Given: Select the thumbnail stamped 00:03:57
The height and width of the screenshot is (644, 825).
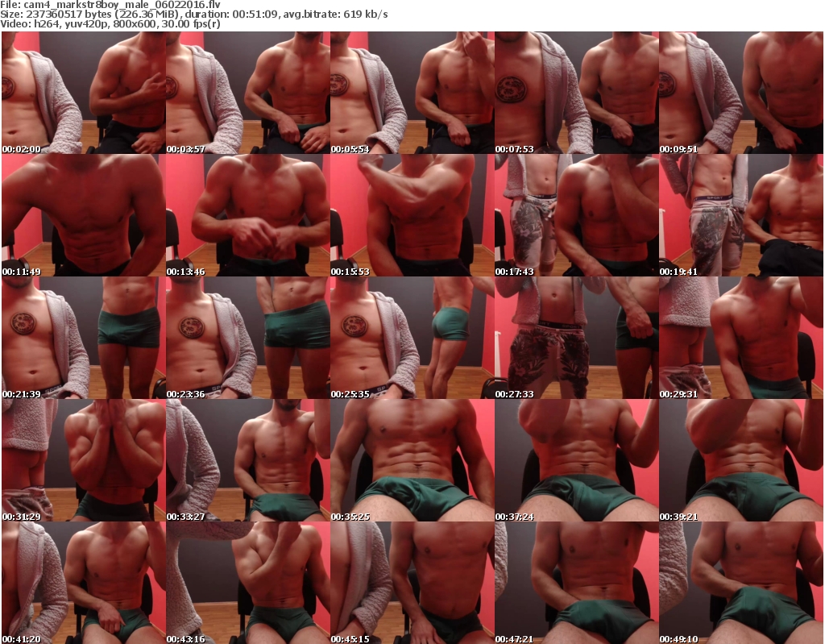Looking at the screenshot, I should pyautogui.click(x=248, y=93).
